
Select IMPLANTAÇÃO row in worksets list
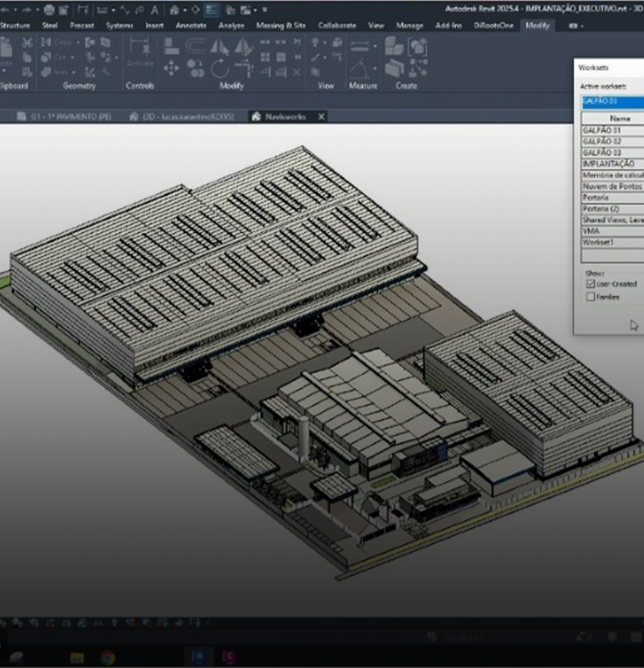tap(608, 164)
